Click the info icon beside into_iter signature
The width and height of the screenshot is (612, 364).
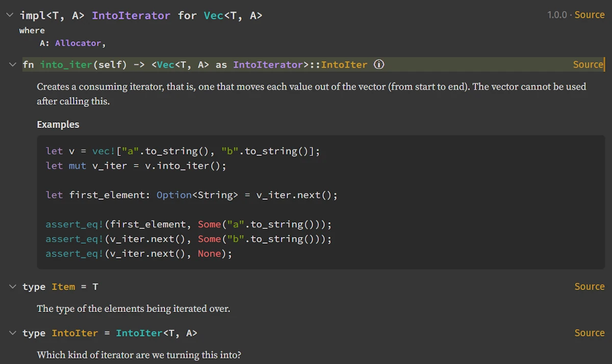pos(379,65)
